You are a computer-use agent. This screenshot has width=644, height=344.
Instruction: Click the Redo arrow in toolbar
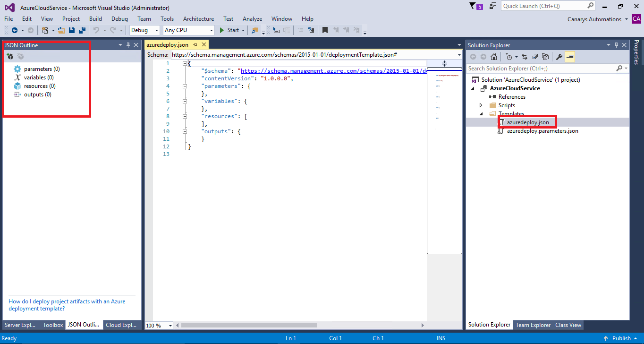pos(113,30)
